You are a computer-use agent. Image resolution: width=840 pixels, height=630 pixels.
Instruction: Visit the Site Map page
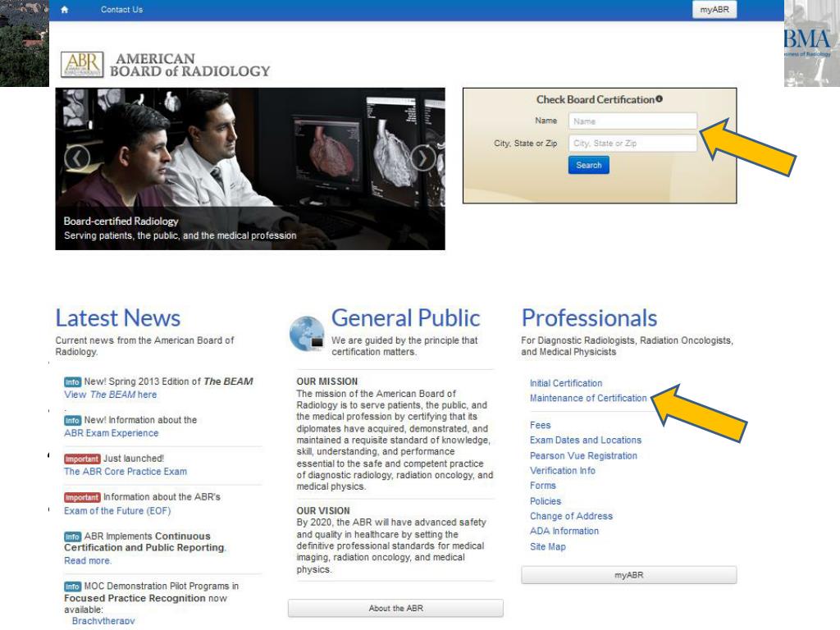pos(547,546)
